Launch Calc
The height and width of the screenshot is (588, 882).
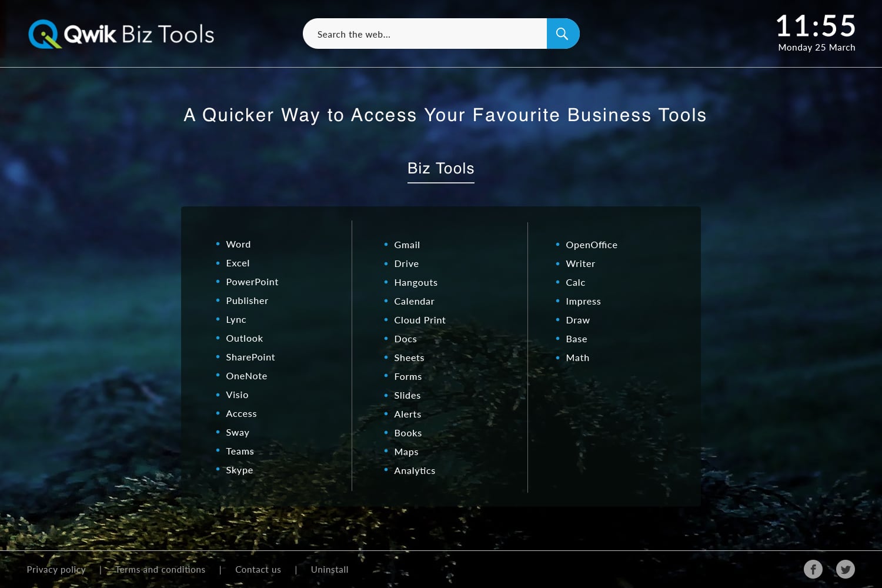click(x=576, y=282)
